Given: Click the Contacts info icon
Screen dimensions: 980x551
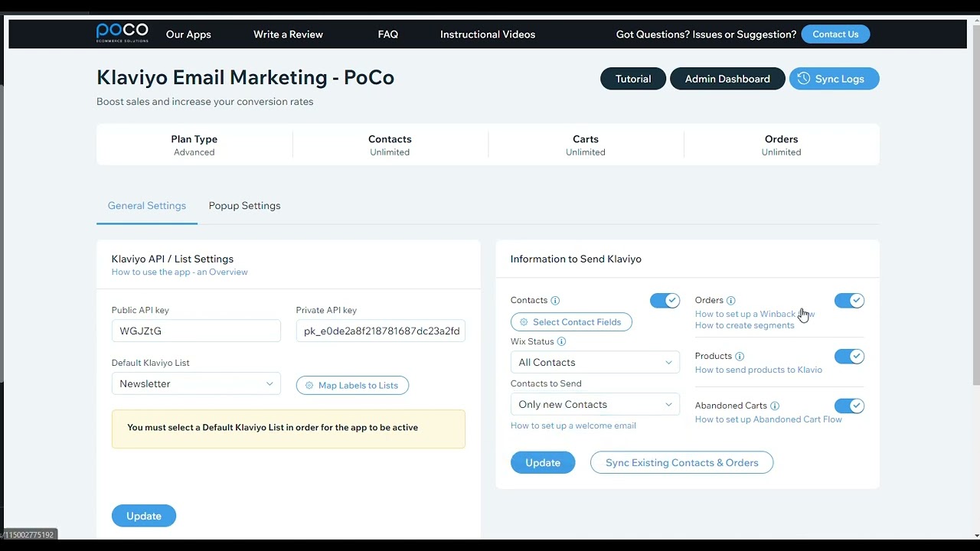Looking at the screenshot, I should (x=556, y=301).
